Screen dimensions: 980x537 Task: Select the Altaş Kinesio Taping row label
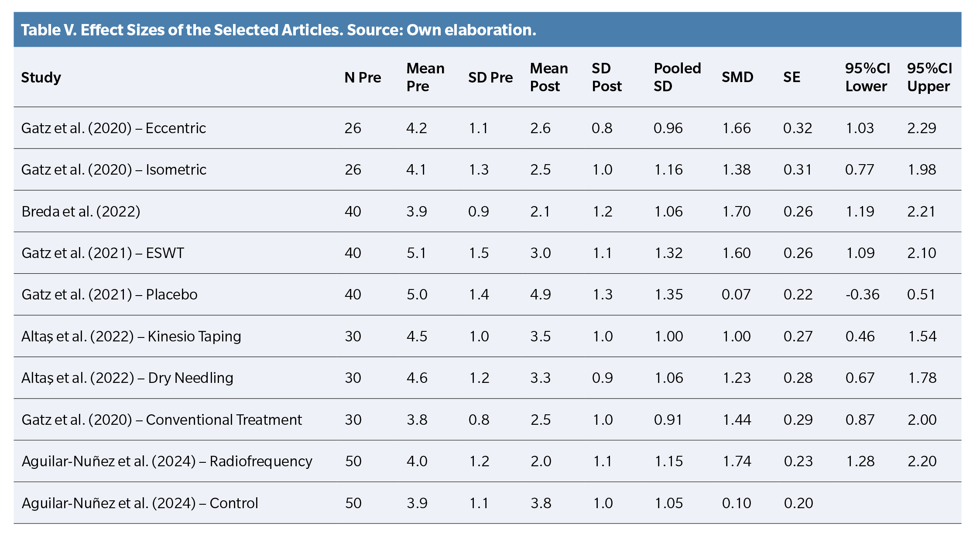click(x=131, y=336)
